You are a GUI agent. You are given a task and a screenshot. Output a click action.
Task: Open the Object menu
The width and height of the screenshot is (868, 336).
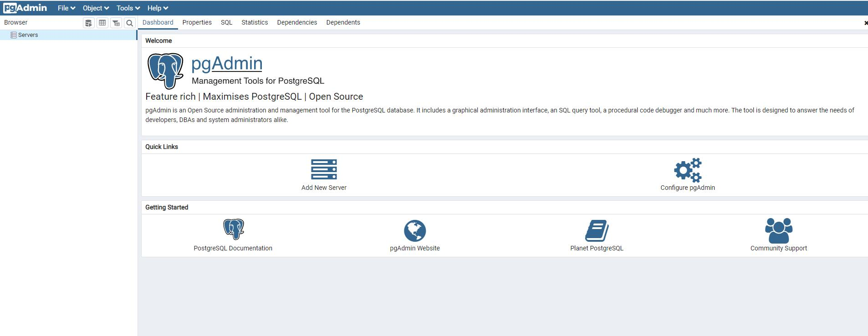pos(96,8)
